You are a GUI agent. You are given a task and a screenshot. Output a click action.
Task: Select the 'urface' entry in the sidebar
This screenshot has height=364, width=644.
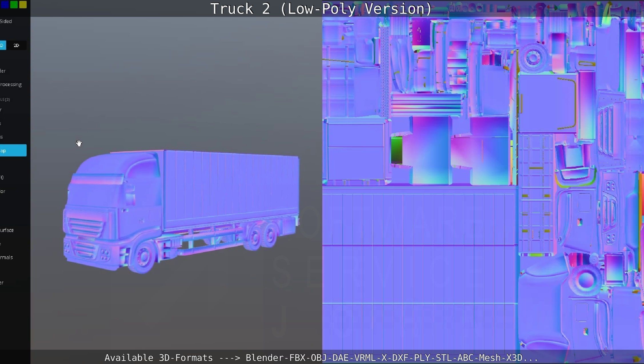pyautogui.click(x=7, y=230)
